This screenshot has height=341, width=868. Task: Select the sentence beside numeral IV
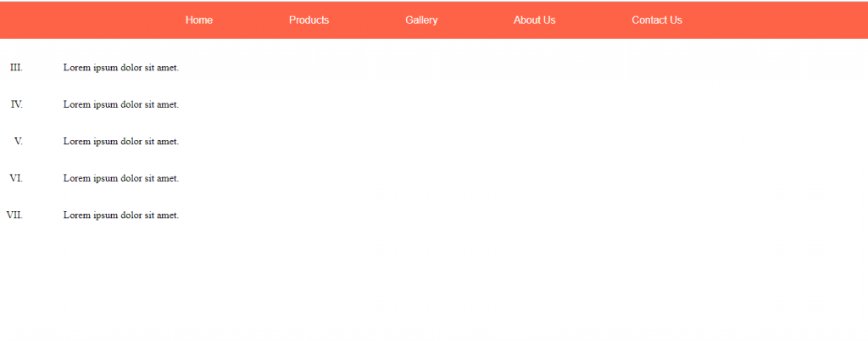(x=121, y=104)
